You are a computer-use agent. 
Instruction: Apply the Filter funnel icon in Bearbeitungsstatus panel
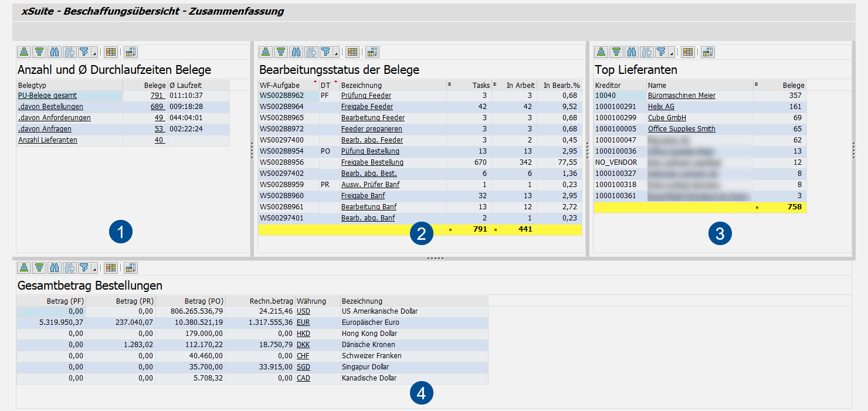point(326,52)
